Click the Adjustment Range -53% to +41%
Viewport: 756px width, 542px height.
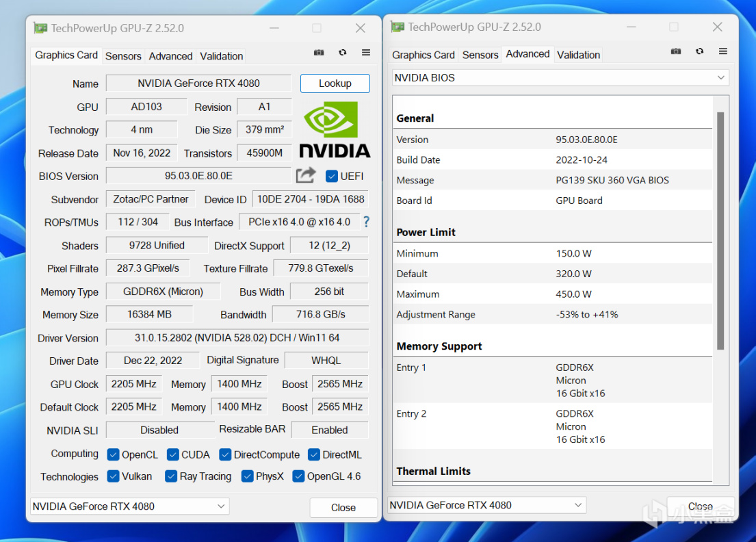pos(587,314)
